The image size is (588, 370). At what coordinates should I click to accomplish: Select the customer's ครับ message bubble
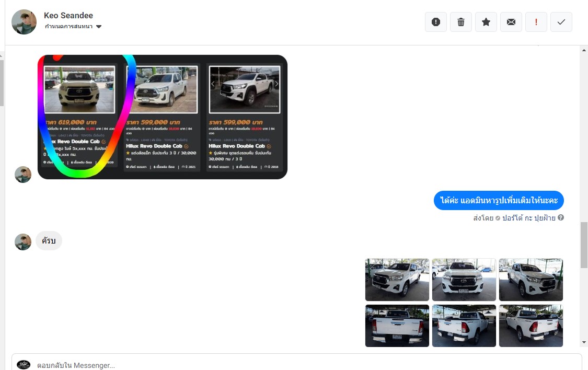tap(49, 241)
